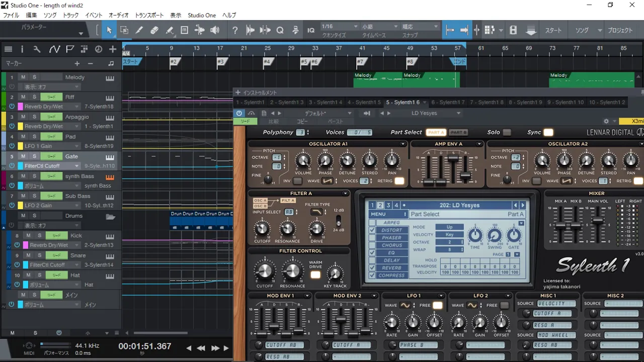Open the プロジェクト page button
Viewport: 644px width, 362px height.
[620, 30]
